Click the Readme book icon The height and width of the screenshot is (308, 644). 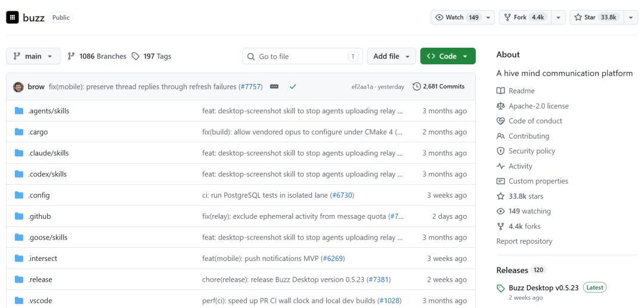tap(500, 91)
